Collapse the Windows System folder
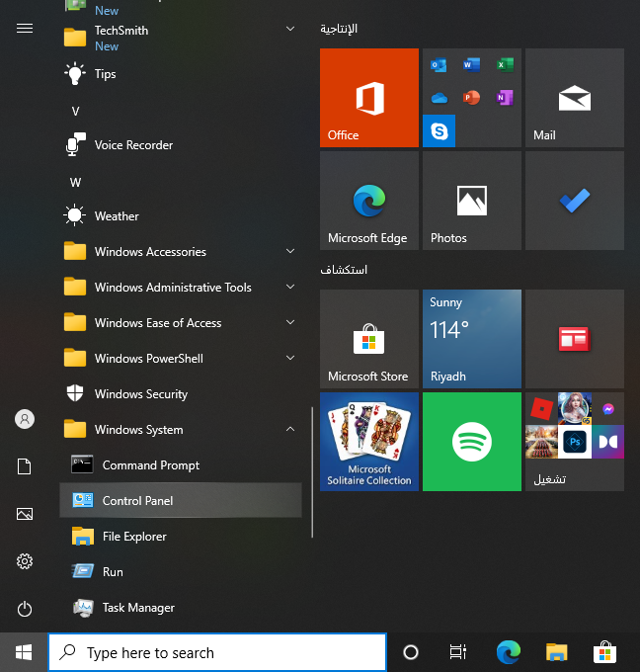The height and width of the screenshot is (672, 640). (x=181, y=430)
